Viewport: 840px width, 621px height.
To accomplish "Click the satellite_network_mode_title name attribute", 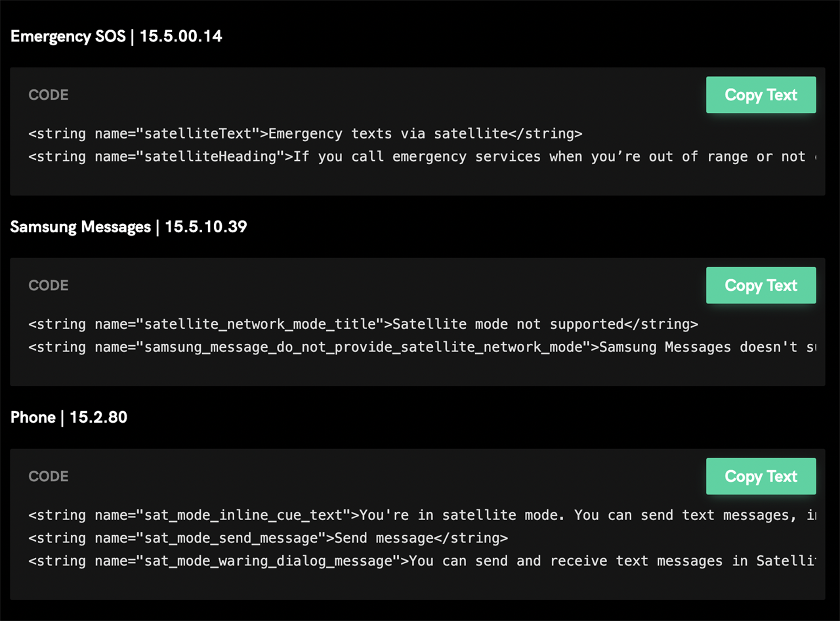I will pos(260,324).
